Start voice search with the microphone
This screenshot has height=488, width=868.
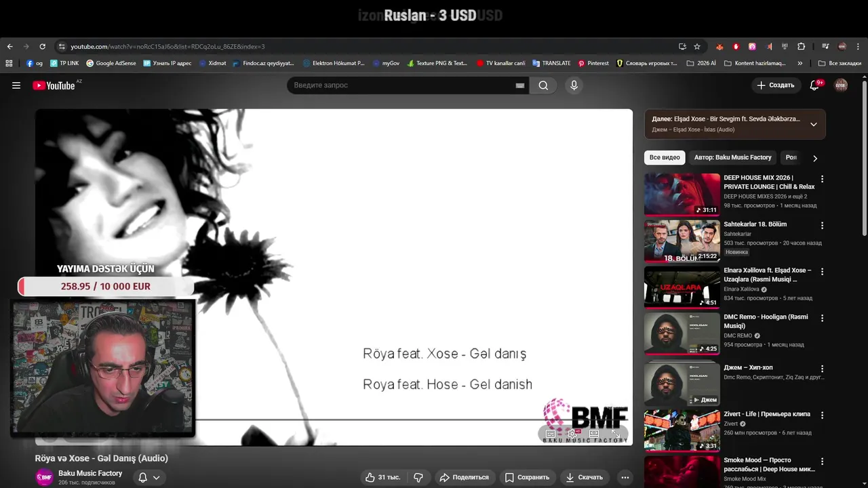point(574,85)
